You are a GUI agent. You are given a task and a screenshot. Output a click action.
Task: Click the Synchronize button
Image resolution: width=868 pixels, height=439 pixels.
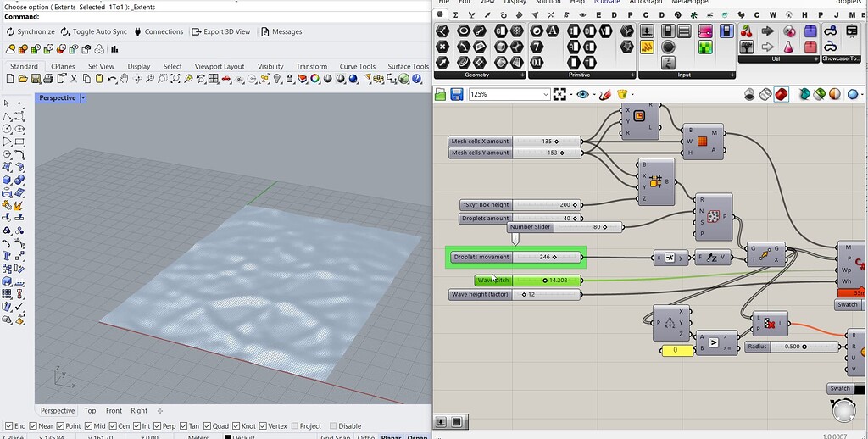31,31
